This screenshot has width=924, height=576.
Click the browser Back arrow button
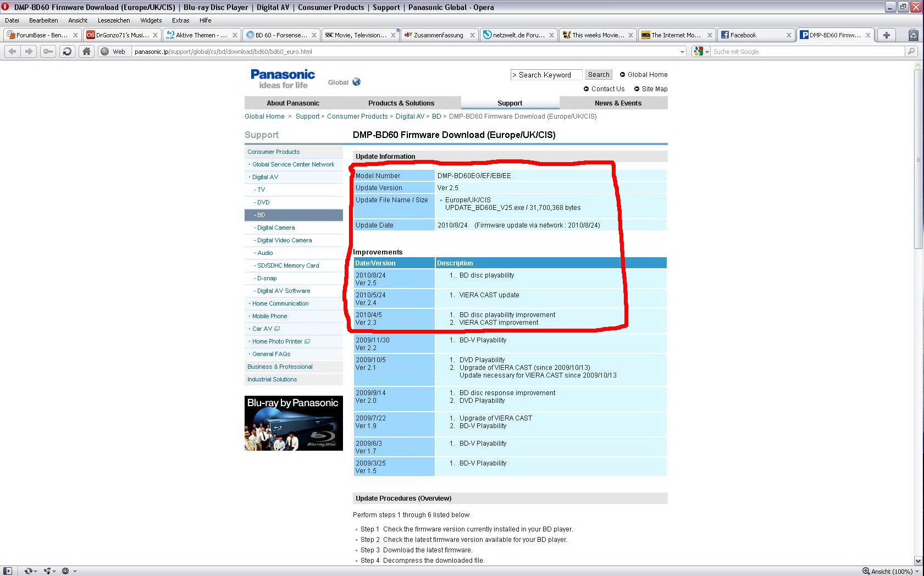pyautogui.click(x=13, y=51)
